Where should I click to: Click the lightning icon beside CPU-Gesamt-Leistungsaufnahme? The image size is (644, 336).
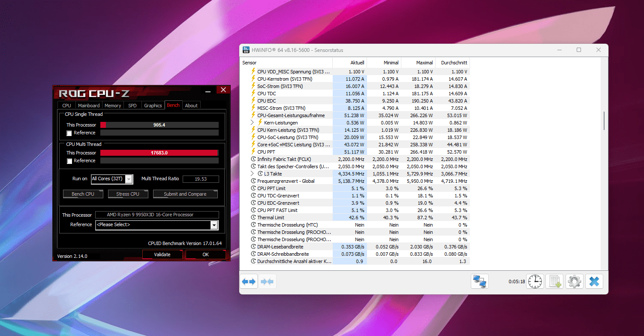(x=253, y=115)
